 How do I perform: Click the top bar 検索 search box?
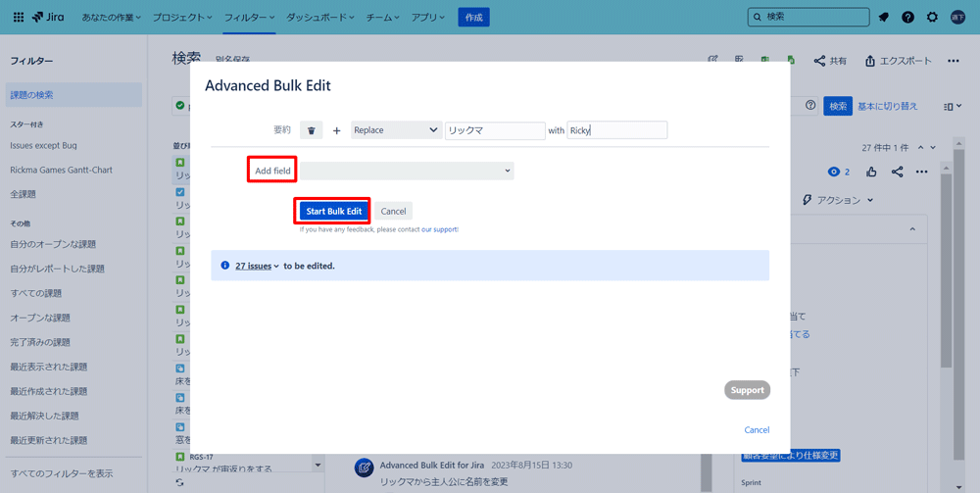coord(808,18)
